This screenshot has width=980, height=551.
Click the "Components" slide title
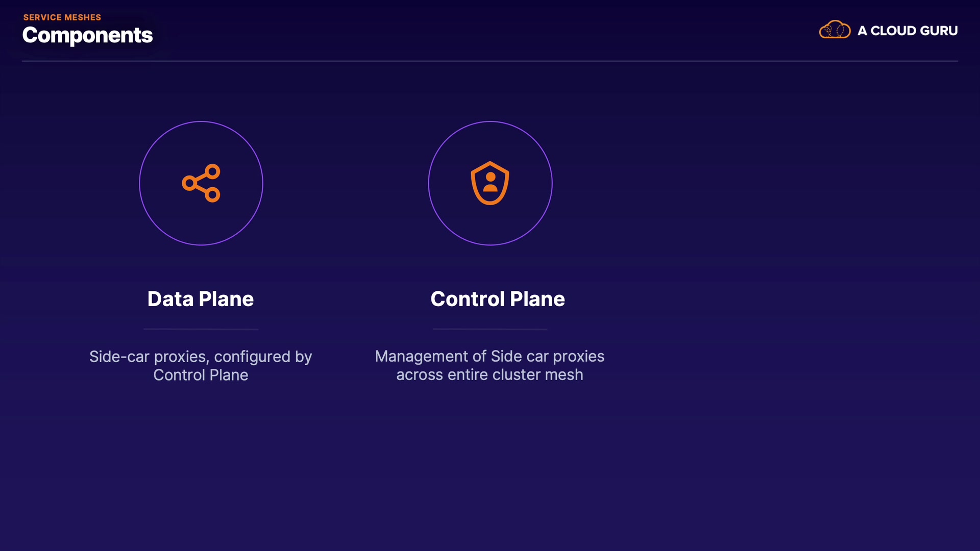click(87, 35)
